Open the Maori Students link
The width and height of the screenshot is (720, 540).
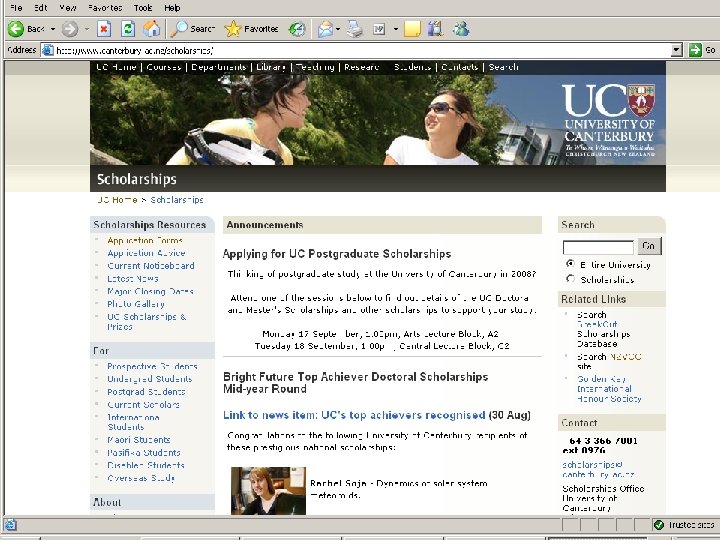coord(139,440)
